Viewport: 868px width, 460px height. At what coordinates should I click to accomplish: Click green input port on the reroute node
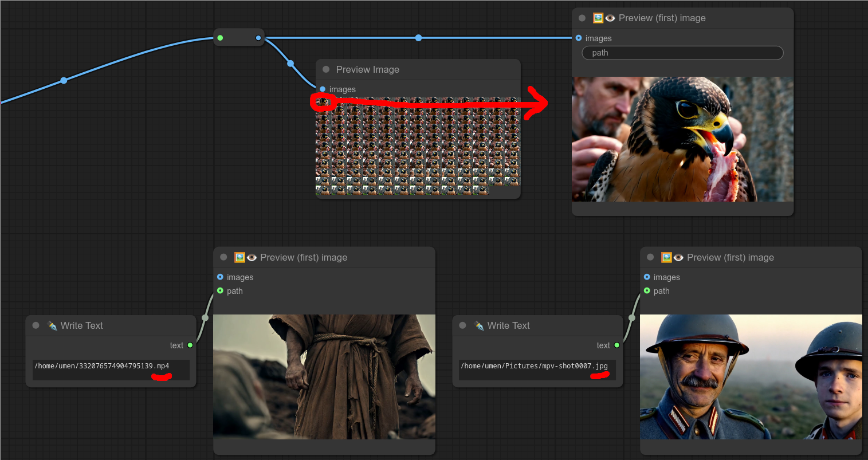(x=220, y=38)
